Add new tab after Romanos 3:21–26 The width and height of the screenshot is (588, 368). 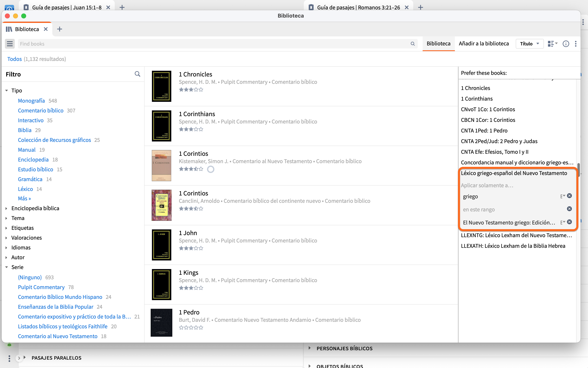(x=421, y=7)
